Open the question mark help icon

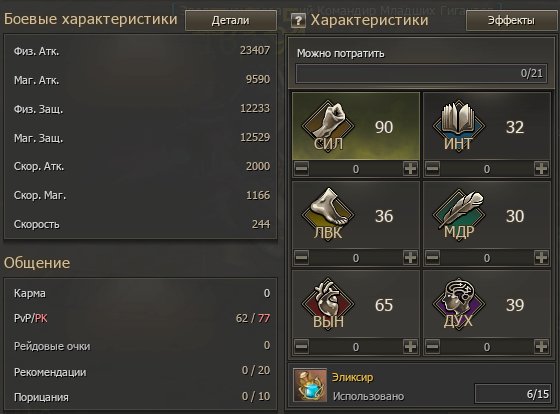pos(298,21)
